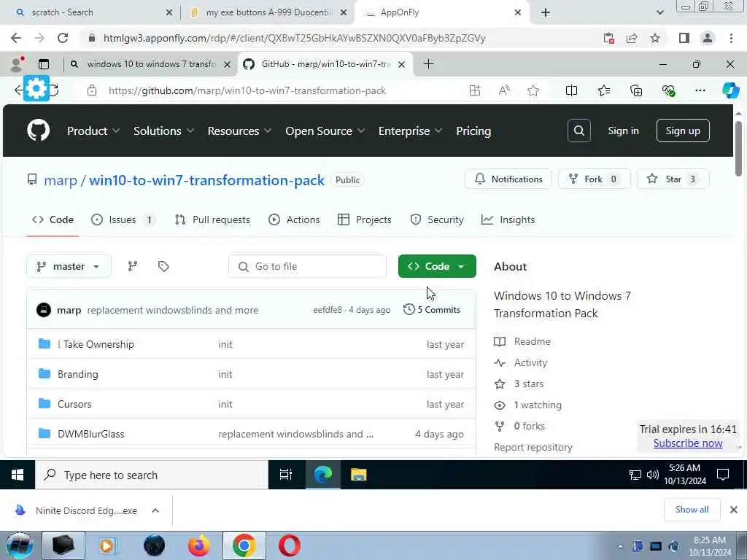Click win10-to-win7-transformation-pack repository name

pos(206,180)
